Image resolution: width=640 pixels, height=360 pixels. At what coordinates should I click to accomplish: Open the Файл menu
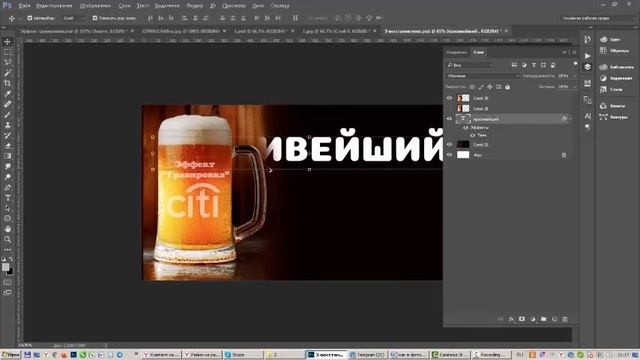[x=24, y=6]
